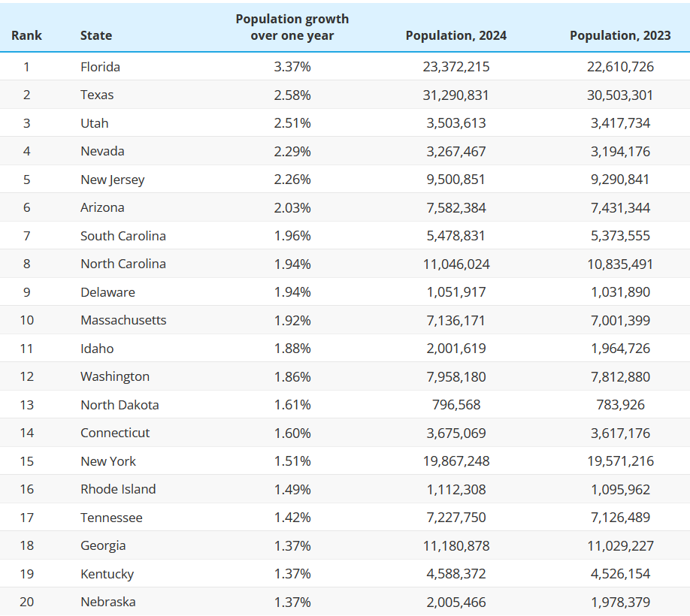Click Massachusetts in the State column
Viewport: 690px width, 616px height.
pos(123,320)
